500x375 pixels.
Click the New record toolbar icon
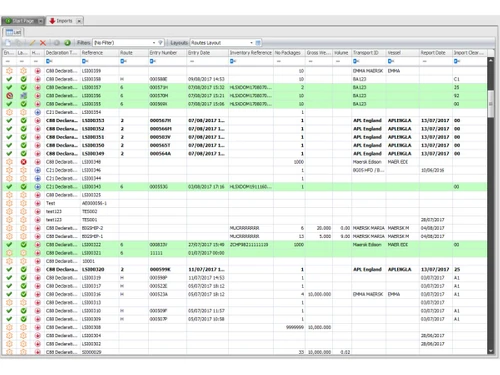coord(8,43)
